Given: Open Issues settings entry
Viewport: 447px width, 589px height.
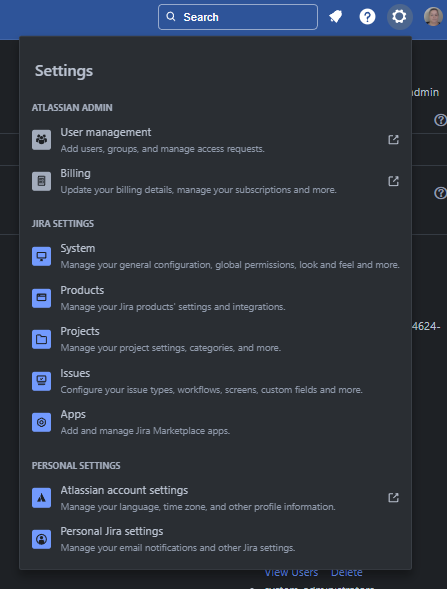Looking at the screenshot, I should pyautogui.click(x=215, y=381).
